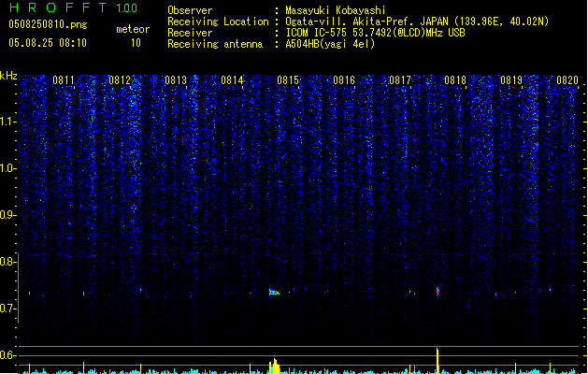Click the HROFFT 1.0.0 title text
This screenshot has height=374, width=588.
coord(73,7)
